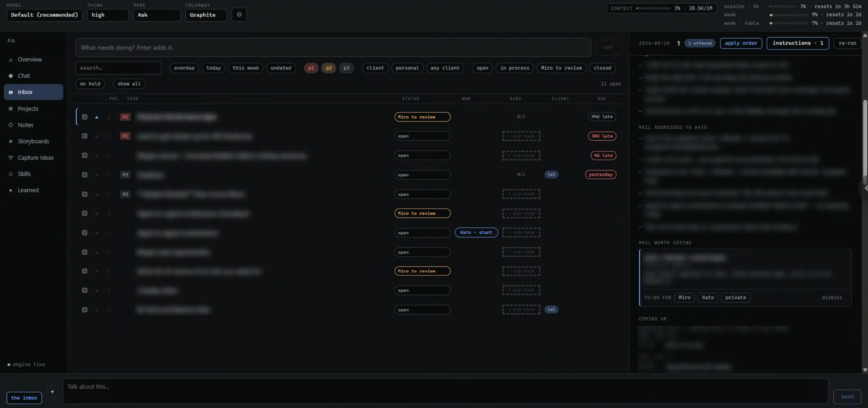The height and width of the screenshot is (408, 868).
Task: Go to Chat in the sidebar
Action: (24, 76)
